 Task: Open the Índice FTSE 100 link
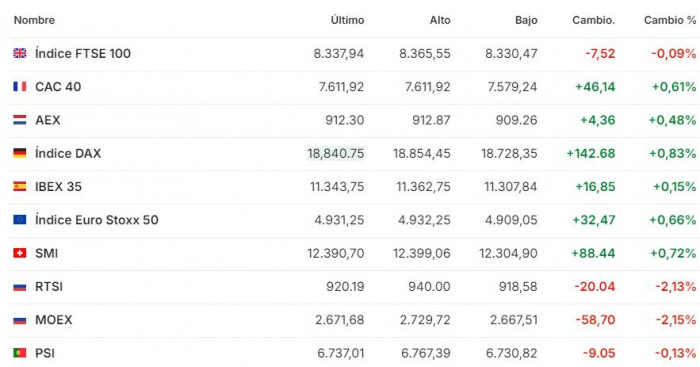(x=83, y=53)
